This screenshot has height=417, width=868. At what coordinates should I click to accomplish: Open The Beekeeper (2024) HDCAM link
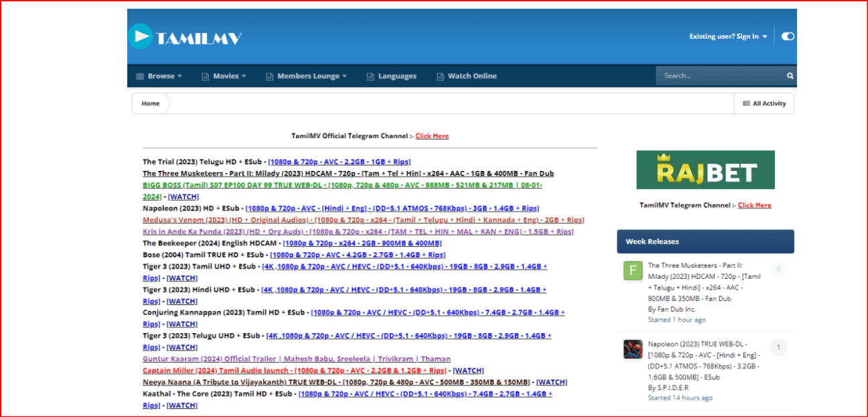tap(362, 243)
